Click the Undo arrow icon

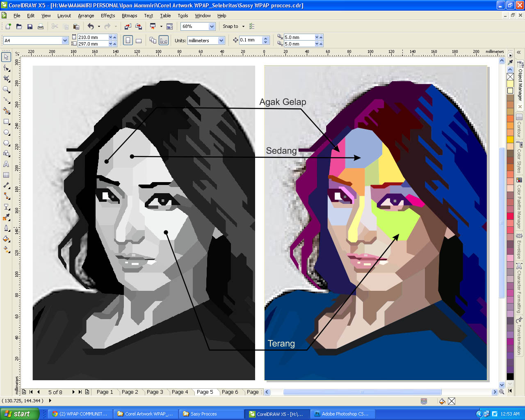[x=91, y=26]
